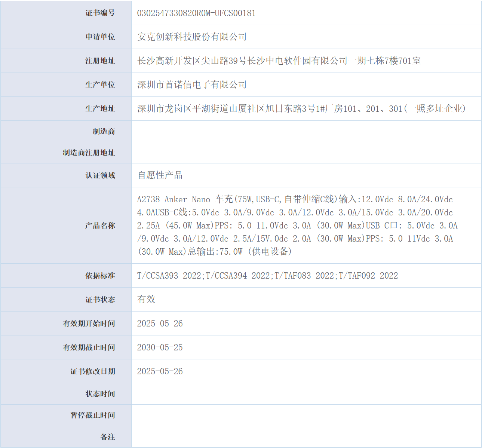Click the 认证领域 label
The width and height of the screenshot is (482, 448).
pos(100,175)
